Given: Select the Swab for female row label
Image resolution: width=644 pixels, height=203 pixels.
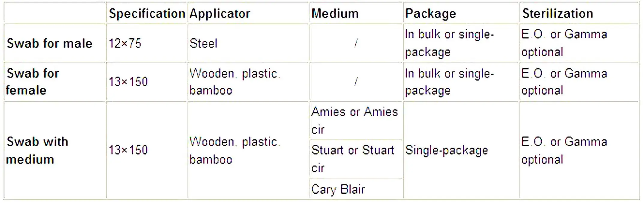Looking at the screenshot, I should [x=32, y=81].
